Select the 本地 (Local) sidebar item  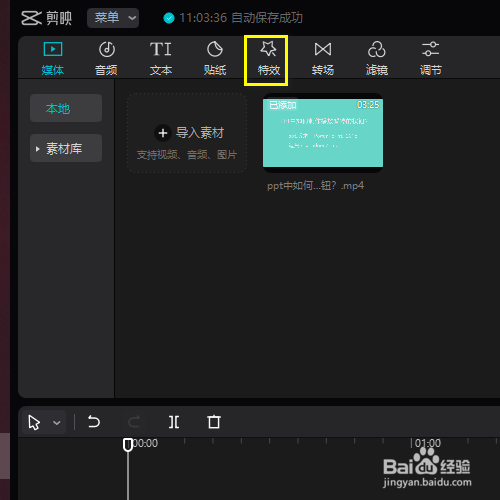click(66, 108)
